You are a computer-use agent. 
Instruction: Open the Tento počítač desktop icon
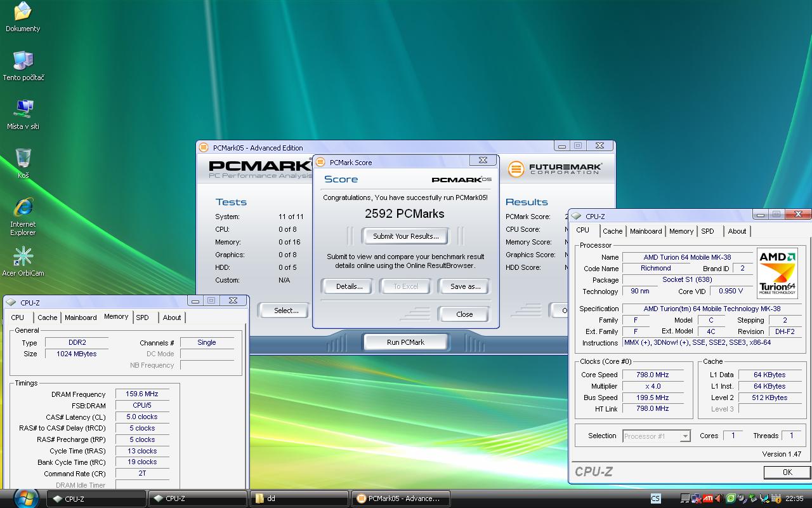tap(23, 67)
